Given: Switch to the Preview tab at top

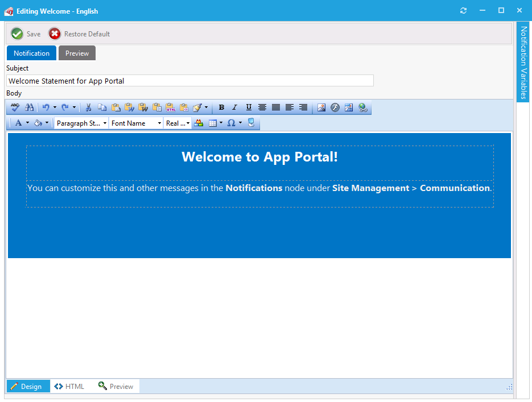Looking at the screenshot, I should point(77,53).
